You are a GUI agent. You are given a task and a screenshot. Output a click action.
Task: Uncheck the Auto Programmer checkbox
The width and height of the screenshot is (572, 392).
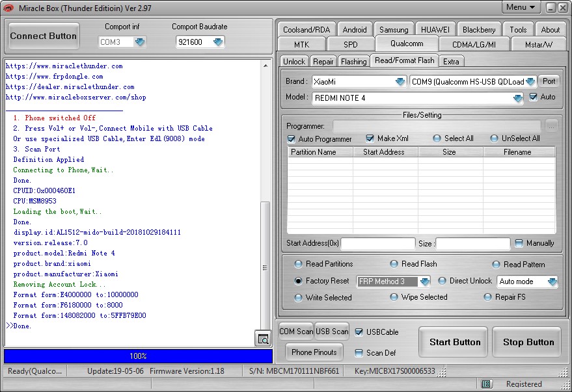coord(291,139)
